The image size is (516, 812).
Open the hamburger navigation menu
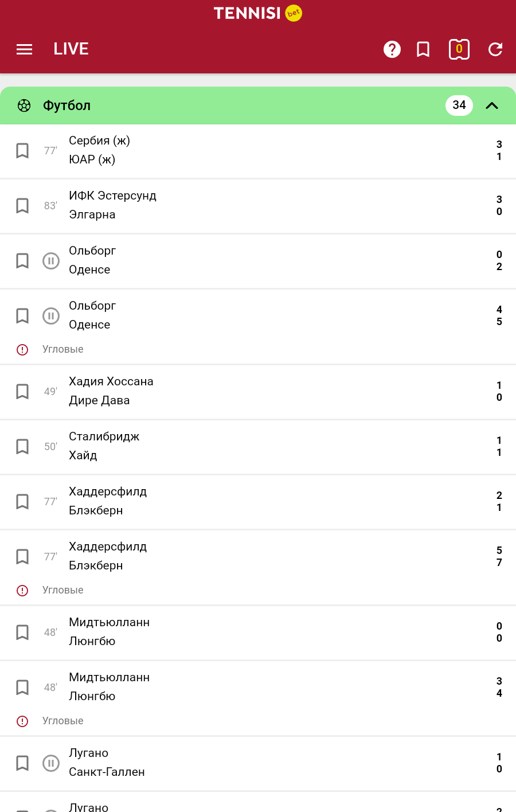pyautogui.click(x=24, y=49)
